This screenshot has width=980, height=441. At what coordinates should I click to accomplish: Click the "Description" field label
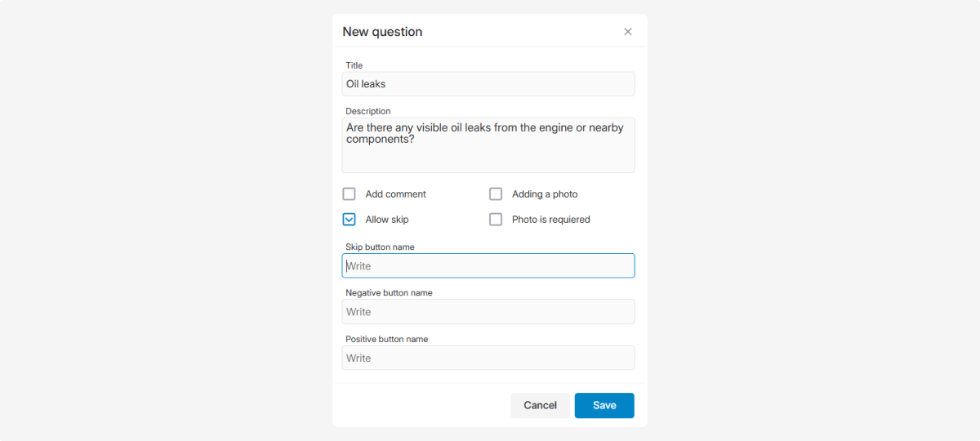pyautogui.click(x=368, y=111)
